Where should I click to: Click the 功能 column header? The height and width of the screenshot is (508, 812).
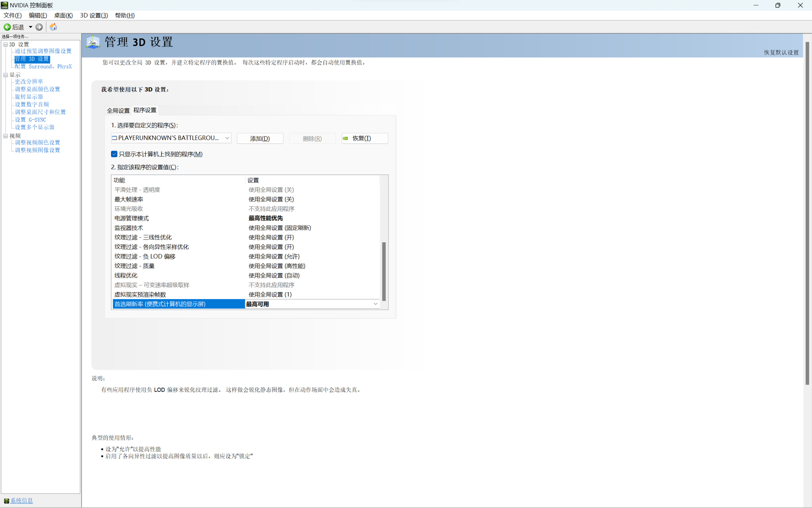[x=178, y=180]
